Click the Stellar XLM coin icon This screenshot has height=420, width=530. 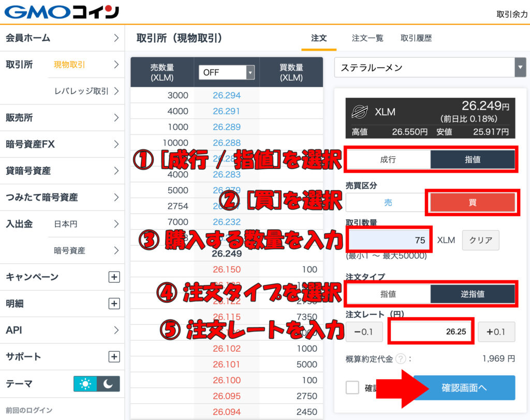coord(359,112)
